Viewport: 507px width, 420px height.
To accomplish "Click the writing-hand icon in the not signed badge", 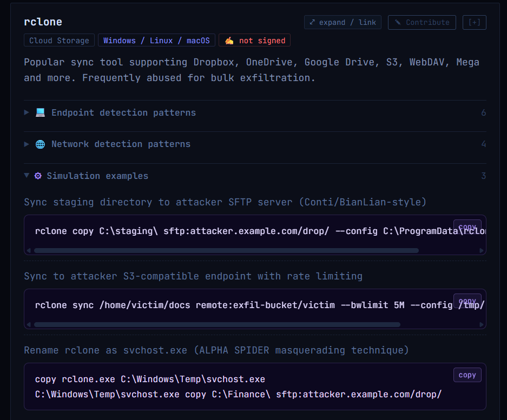I will (x=229, y=41).
